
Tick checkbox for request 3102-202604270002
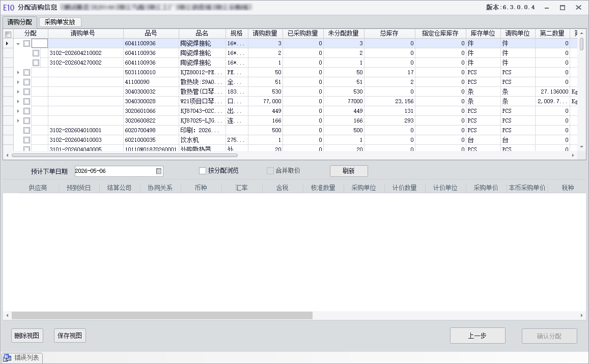coord(36,63)
